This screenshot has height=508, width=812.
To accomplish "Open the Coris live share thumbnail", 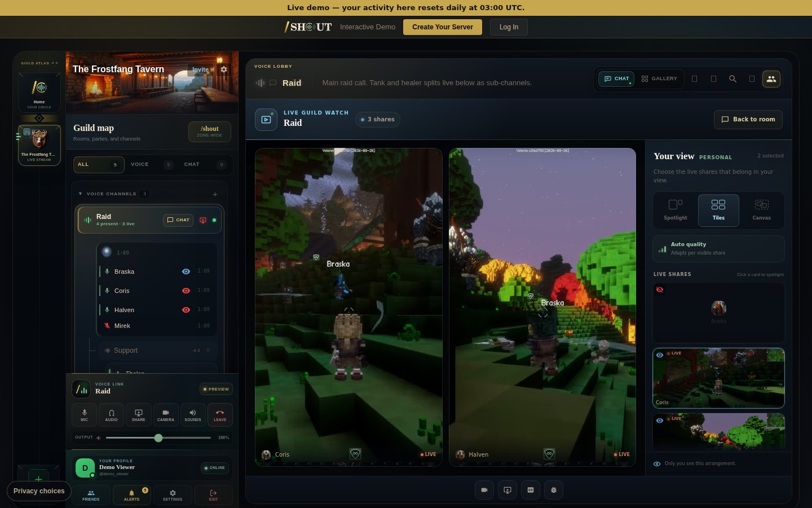I will click(x=718, y=378).
